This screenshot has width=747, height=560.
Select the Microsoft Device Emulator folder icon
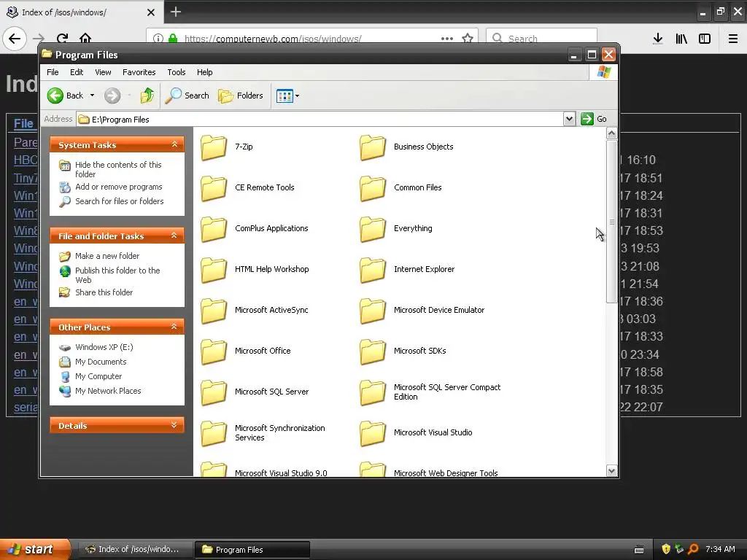click(373, 311)
